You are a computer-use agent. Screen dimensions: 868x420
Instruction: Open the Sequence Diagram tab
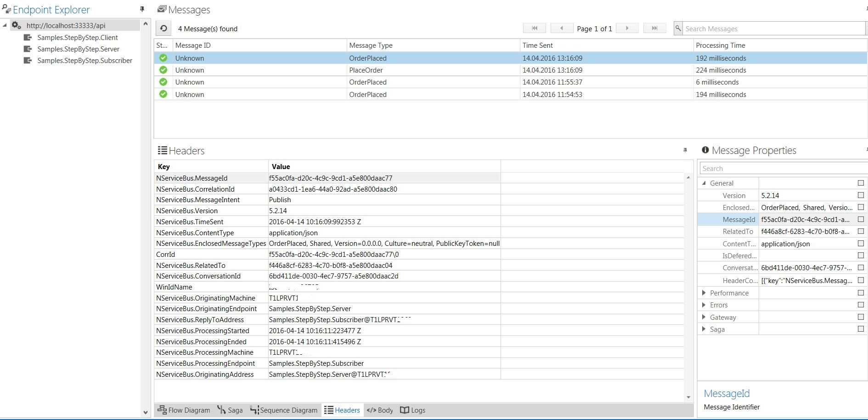pos(284,410)
